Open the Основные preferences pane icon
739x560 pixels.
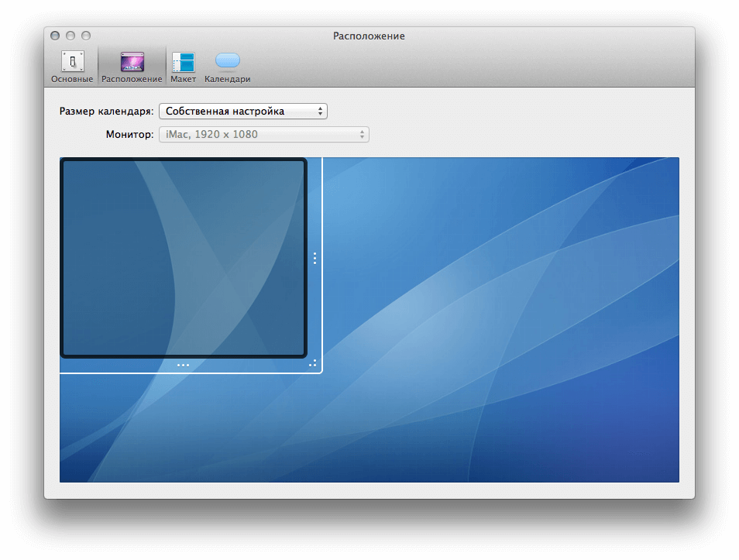click(72, 62)
